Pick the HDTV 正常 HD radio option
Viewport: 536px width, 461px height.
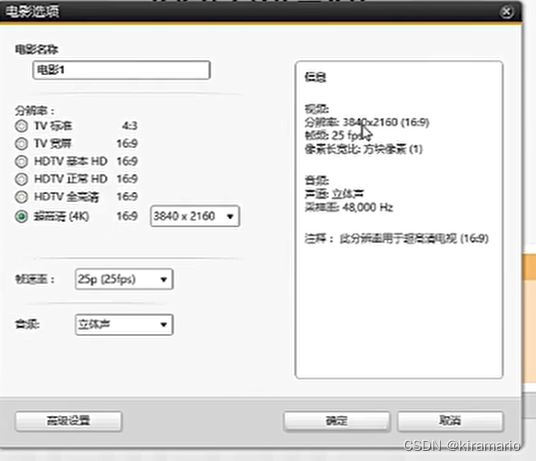[x=21, y=179]
